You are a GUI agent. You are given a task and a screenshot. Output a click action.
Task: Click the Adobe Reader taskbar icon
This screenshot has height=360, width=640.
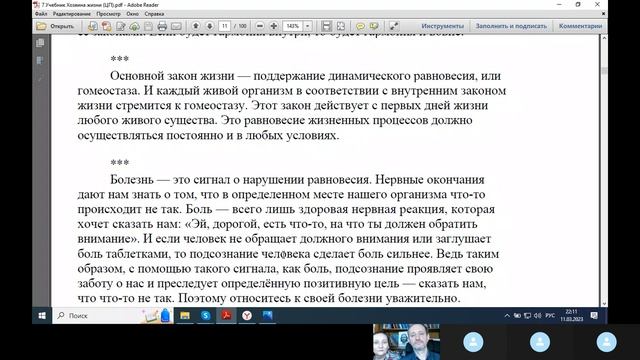[226, 316]
